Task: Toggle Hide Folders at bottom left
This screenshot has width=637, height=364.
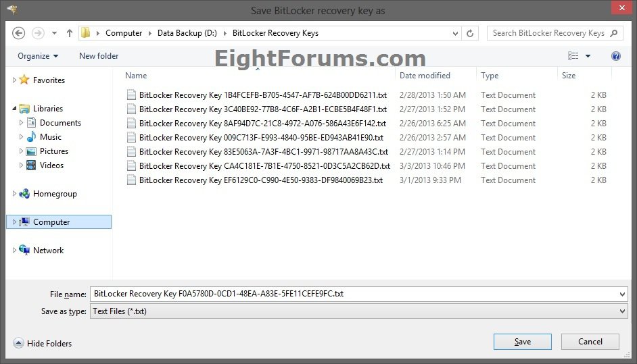Action: (43, 344)
